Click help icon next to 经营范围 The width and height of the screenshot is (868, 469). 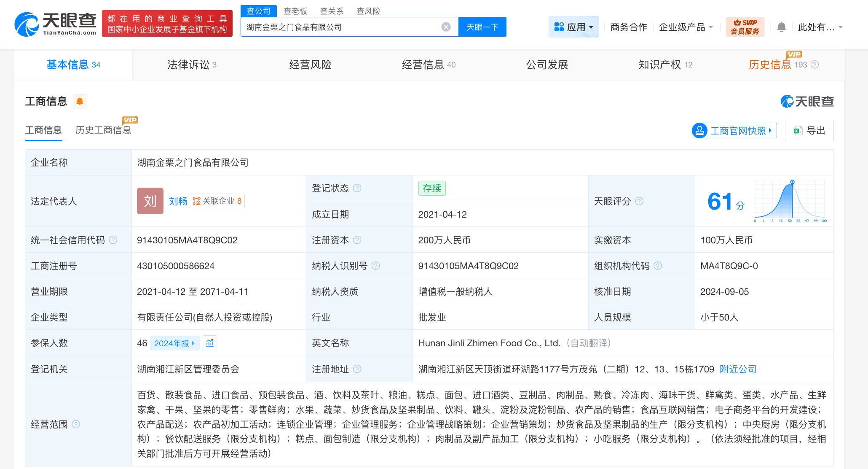pyautogui.click(x=76, y=424)
